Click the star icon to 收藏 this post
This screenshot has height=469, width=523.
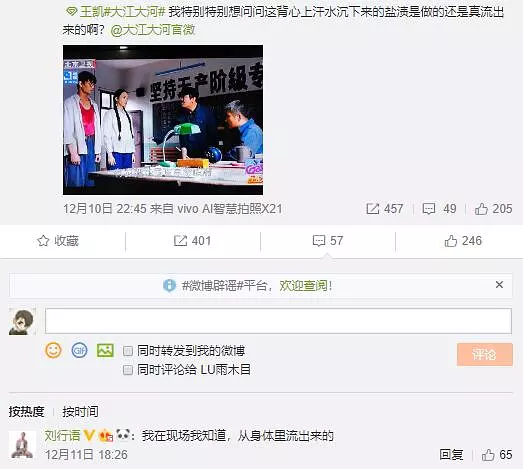43,241
